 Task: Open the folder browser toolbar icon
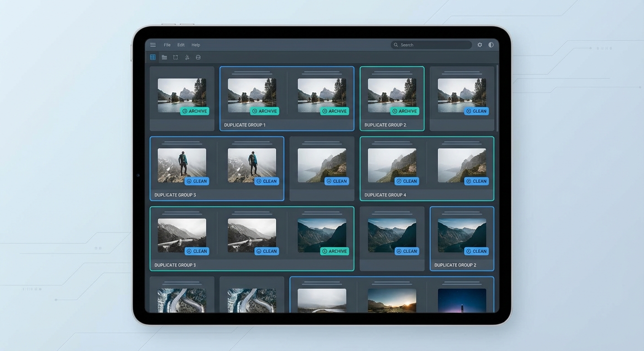coord(164,57)
